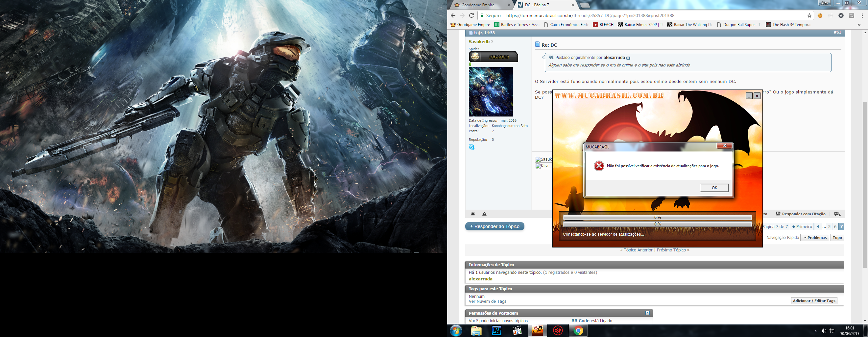Click the top updater progress bar
The height and width of the screenshot is (337, 868).
(x=657, y=218)
